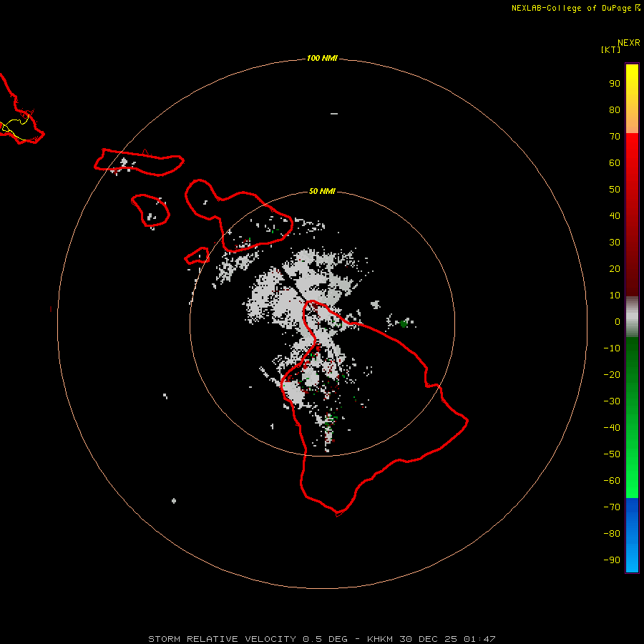
Task: Select the positive 60 scale value
Action: [x=615, y=163]
